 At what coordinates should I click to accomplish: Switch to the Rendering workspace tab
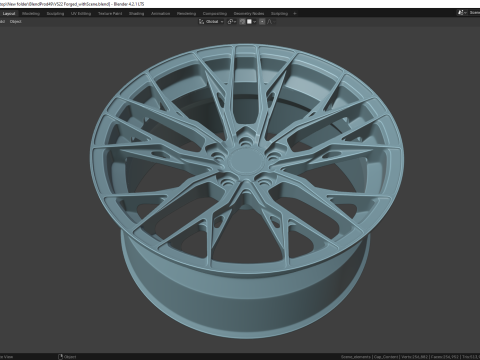pos(186,14)
